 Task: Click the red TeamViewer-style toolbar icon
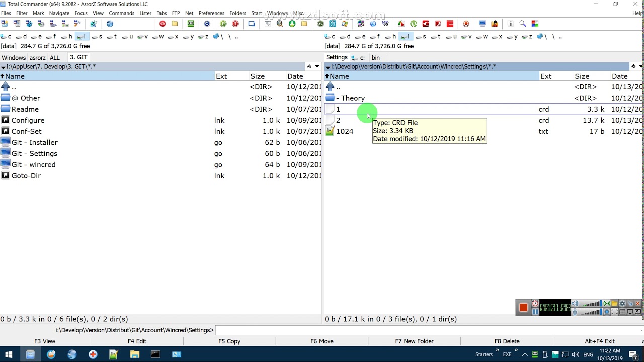click(x=163, y=24)
